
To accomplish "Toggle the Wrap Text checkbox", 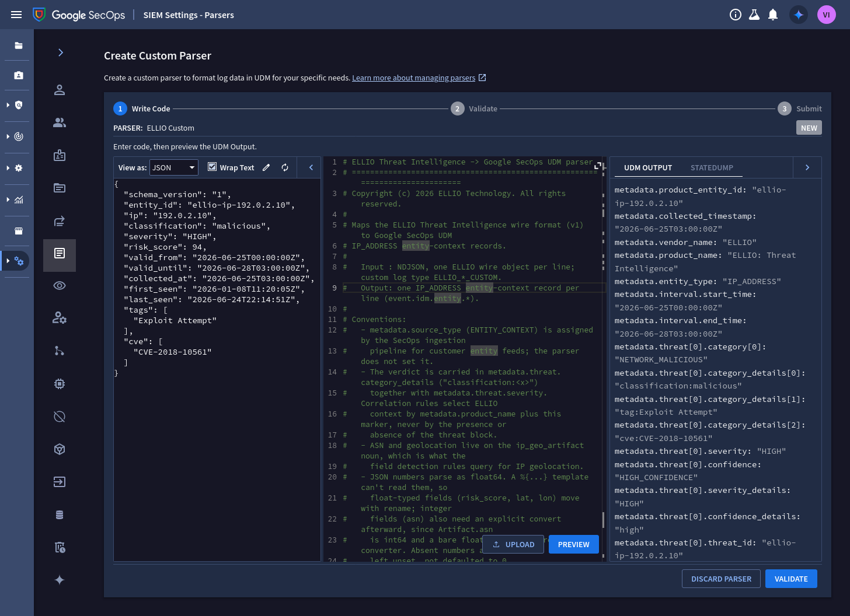I will pos(212,167).
